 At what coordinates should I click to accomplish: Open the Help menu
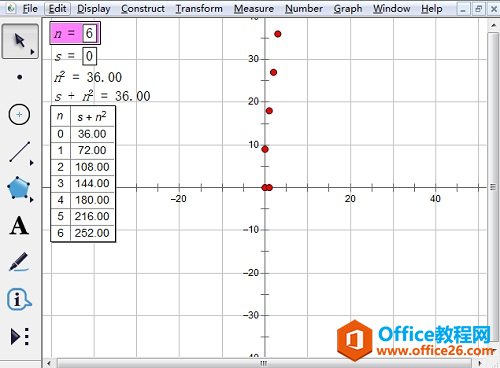432,9
